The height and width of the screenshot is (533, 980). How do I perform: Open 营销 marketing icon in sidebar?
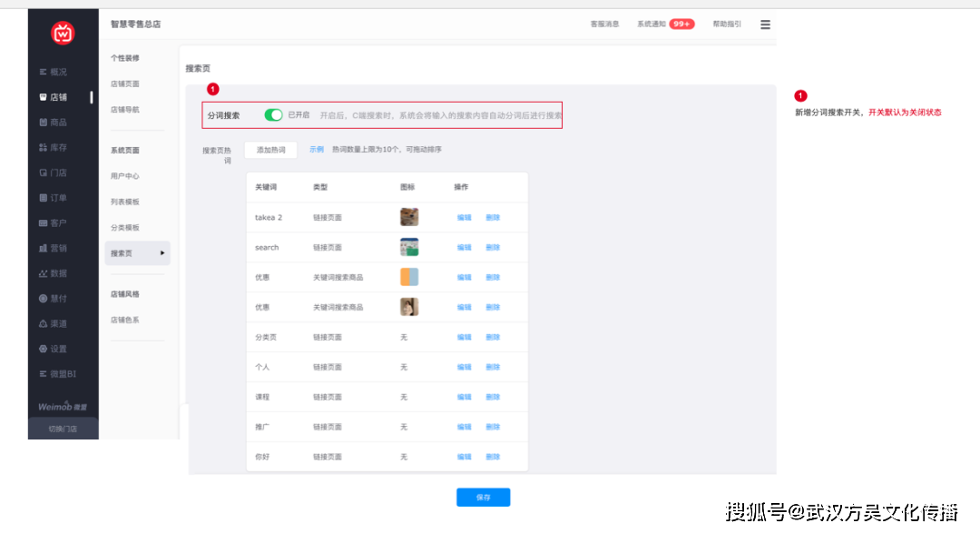pyautogui.click(x=44, y=248)
